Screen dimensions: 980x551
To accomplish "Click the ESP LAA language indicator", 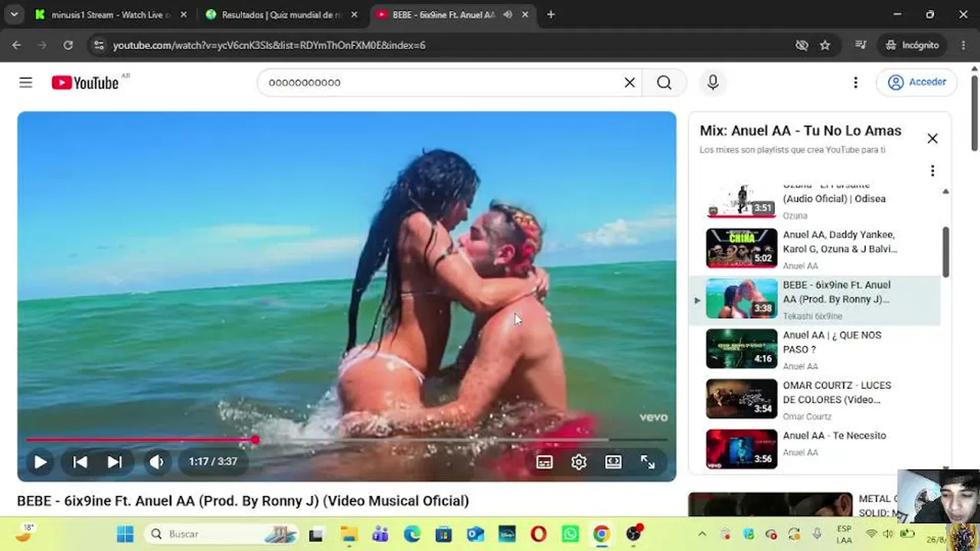I will tap(844, 534).
